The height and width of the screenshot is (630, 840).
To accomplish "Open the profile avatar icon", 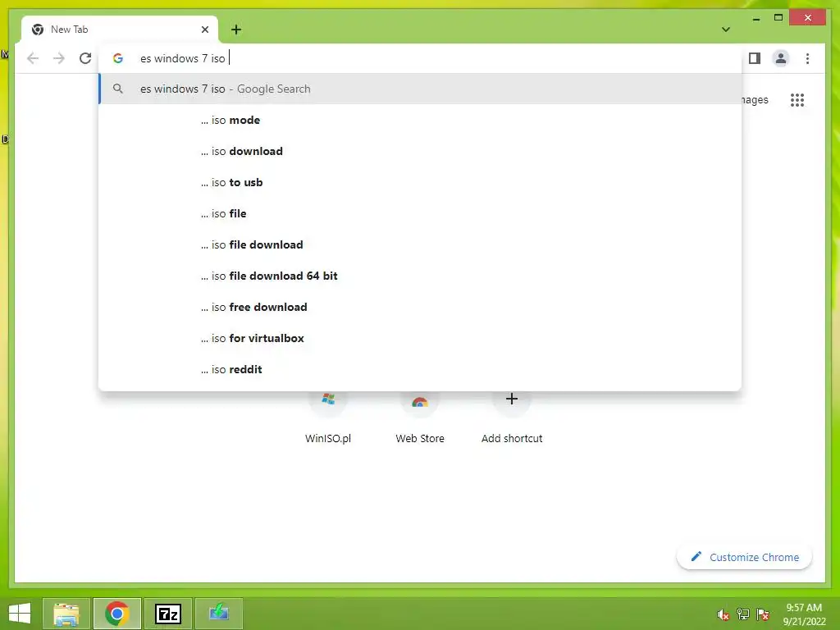I will tap(781, 58).
